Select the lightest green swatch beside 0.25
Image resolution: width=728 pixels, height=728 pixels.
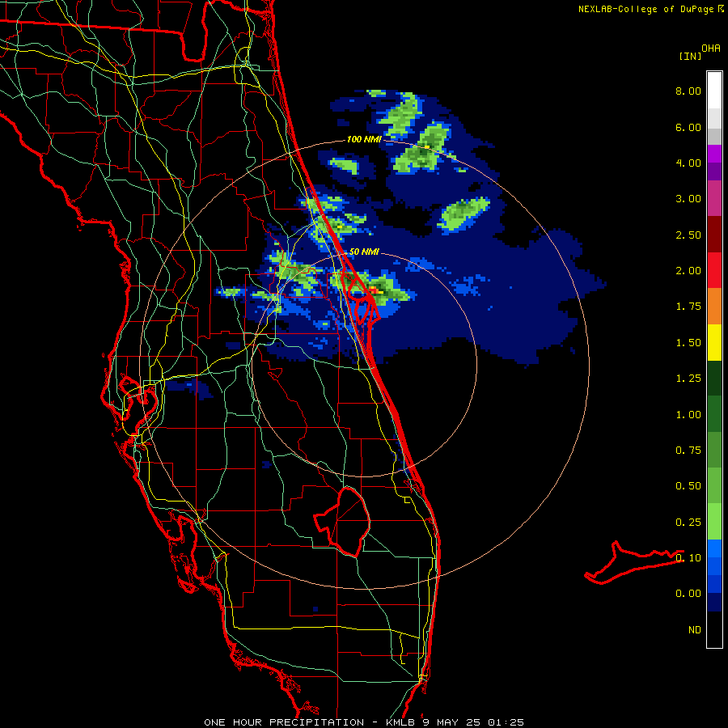(x=714, y=522)
